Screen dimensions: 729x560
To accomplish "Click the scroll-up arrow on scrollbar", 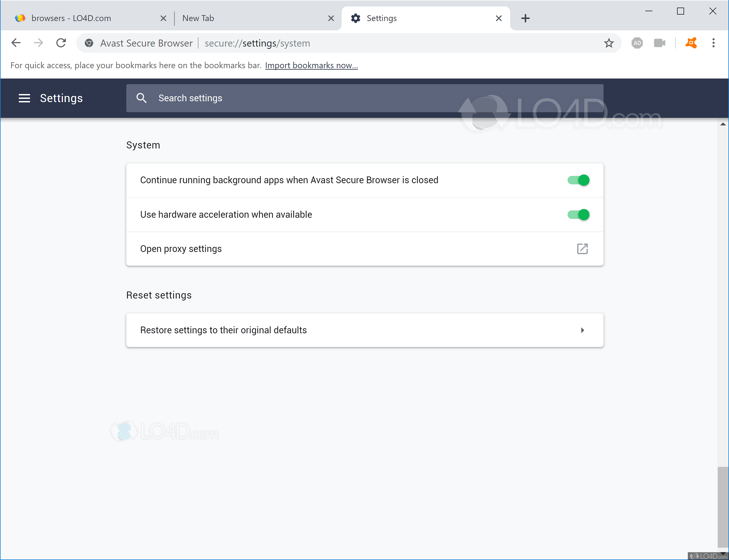I will pyautogui.click(x=723, y=124).
